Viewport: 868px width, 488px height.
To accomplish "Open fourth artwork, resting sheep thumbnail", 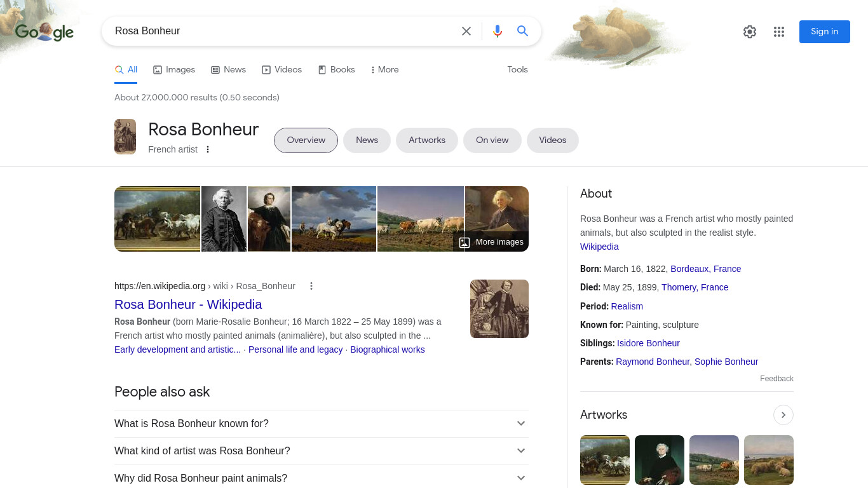I will (769, 460).
